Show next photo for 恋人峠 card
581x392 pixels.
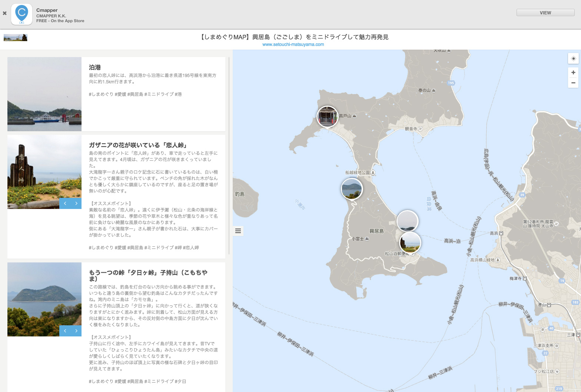(x=76, y=203)
